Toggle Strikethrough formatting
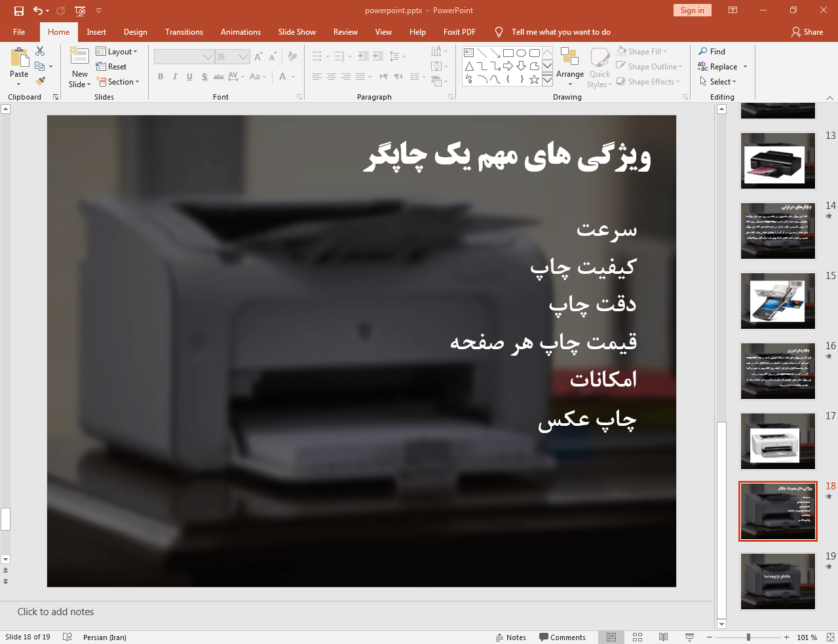Screen dimensions: 838x644 coord(219,77)
